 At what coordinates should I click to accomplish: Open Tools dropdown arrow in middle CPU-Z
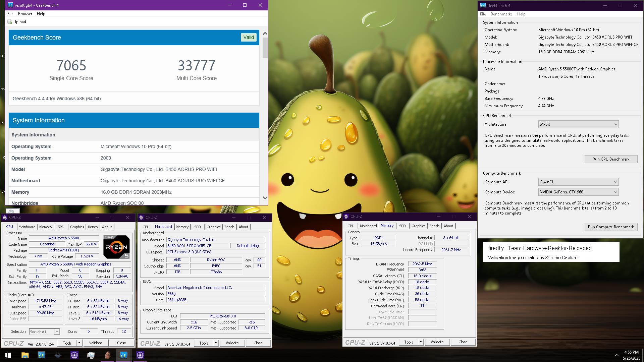[x=216, y=343]
